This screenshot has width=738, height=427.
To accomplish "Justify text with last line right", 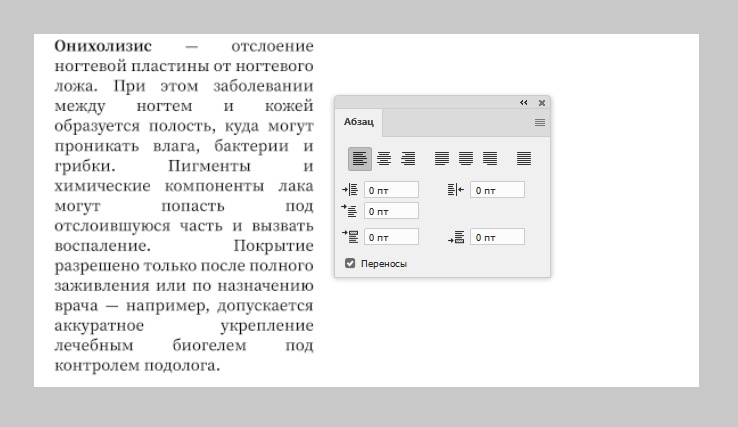I will (490, 158).
